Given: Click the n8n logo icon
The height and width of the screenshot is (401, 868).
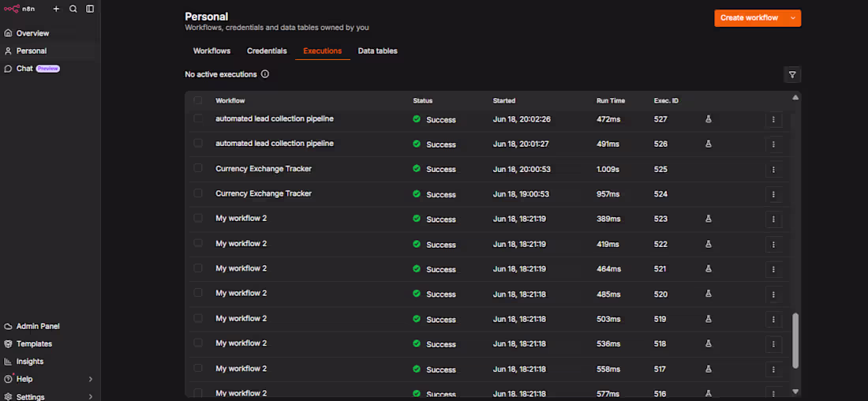Looking at the screenshot, I should pyautogui.click(x=12, y=9).
